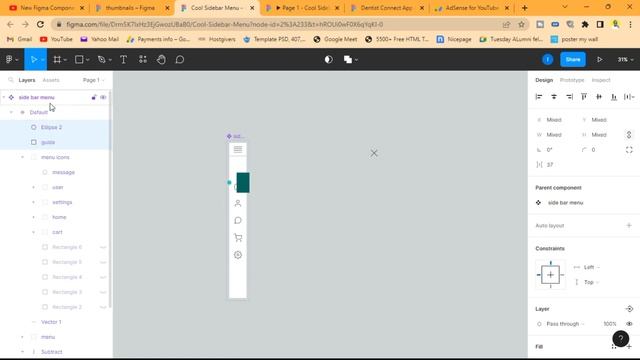The height and width of the screenshot is (360, 640).
Task: Collapse the cart layer group
Action: pyautogui.click(x=33, y=232)
